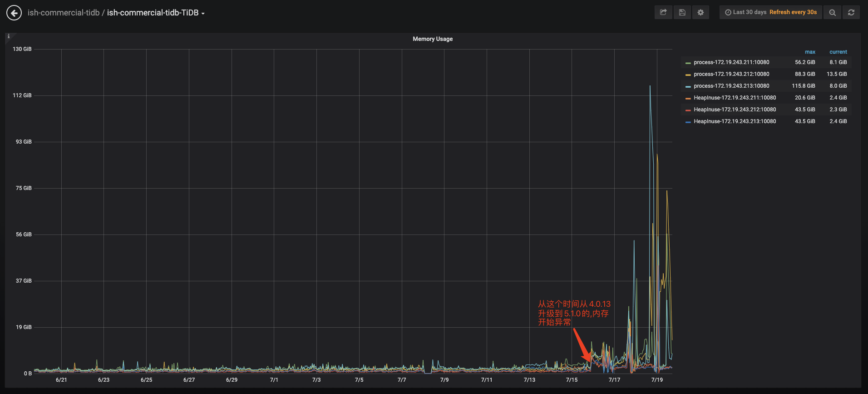Open the Last 30 days time range picker
The height and width of the screenshot is (394, 868).
tap(771, 12)
